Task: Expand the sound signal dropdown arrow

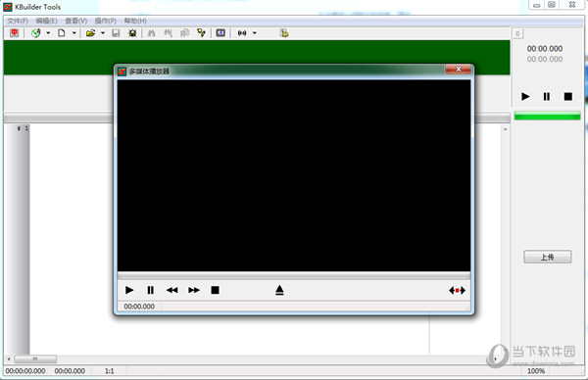Action: 254,33
